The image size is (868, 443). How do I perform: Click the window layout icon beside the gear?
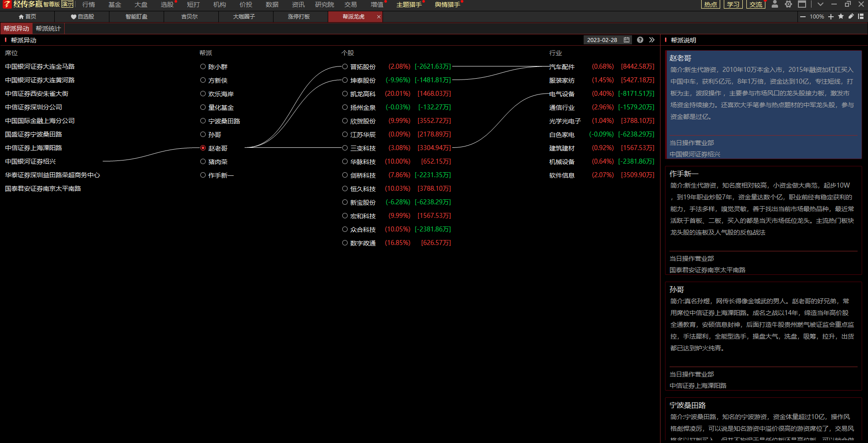[802, 4]
